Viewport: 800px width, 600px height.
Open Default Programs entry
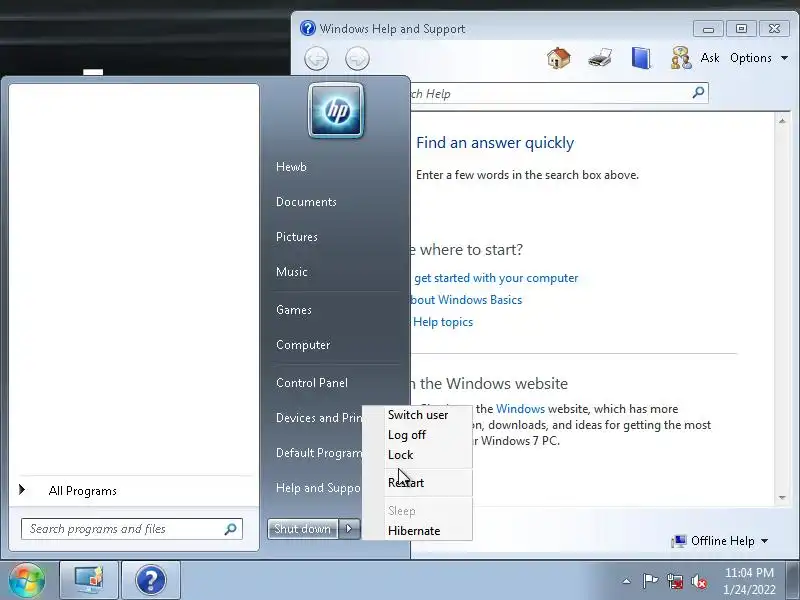[318, 453]
